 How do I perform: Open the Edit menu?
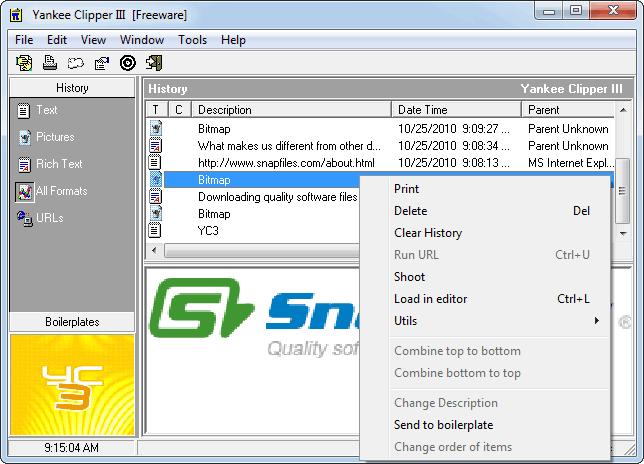tap(57, 40)
